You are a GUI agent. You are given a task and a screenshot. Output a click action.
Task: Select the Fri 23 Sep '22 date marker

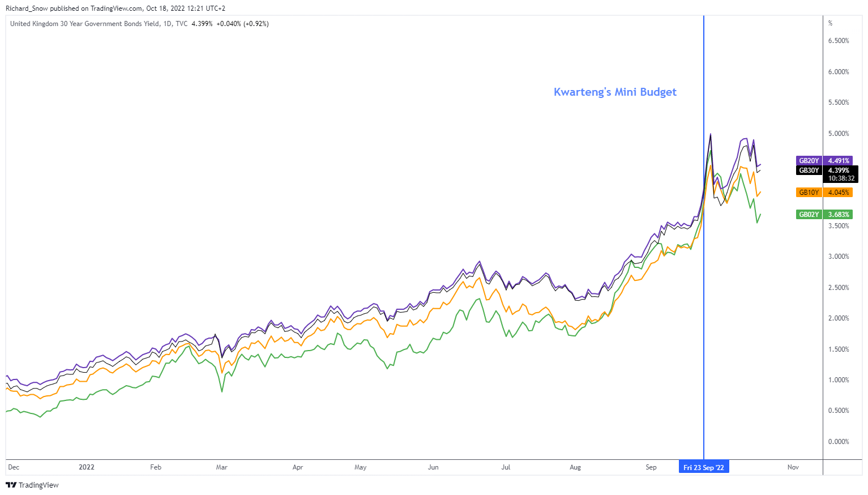[x=704, y=467]
